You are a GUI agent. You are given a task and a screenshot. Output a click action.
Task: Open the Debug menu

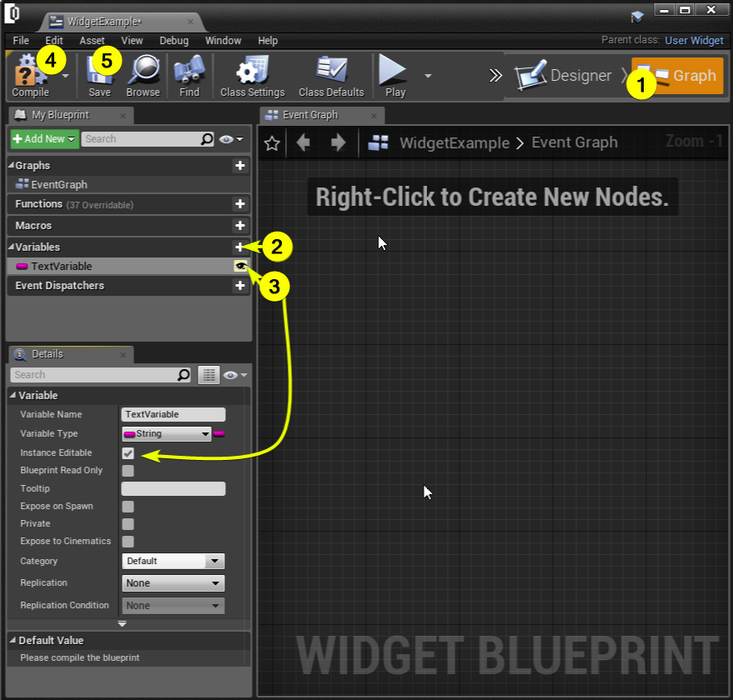point(173,40)
